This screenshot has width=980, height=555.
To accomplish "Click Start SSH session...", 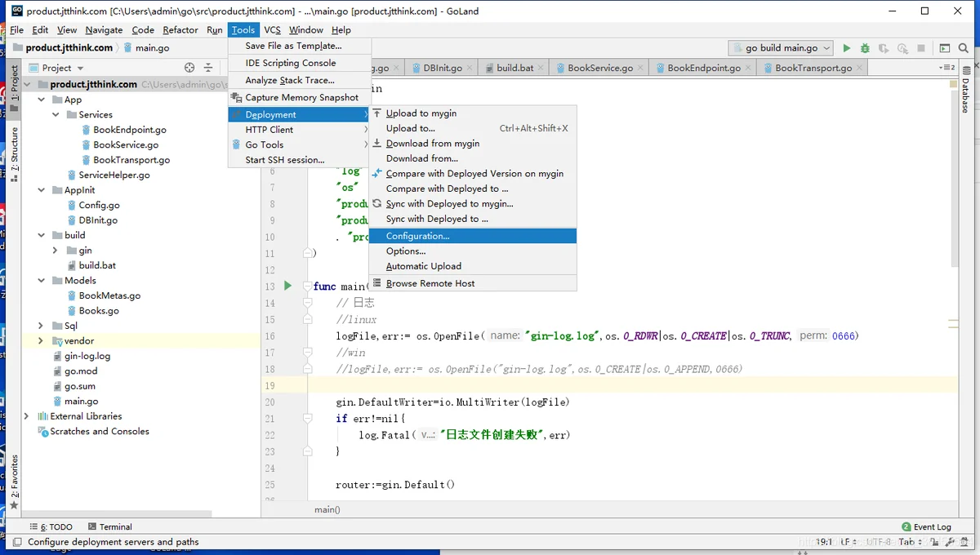I will 300,160.
